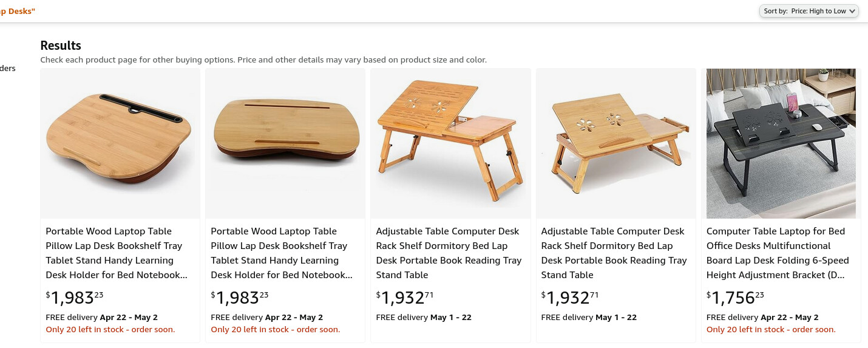
Task: Click the $1,756.23 price
Action: point(735,298)
